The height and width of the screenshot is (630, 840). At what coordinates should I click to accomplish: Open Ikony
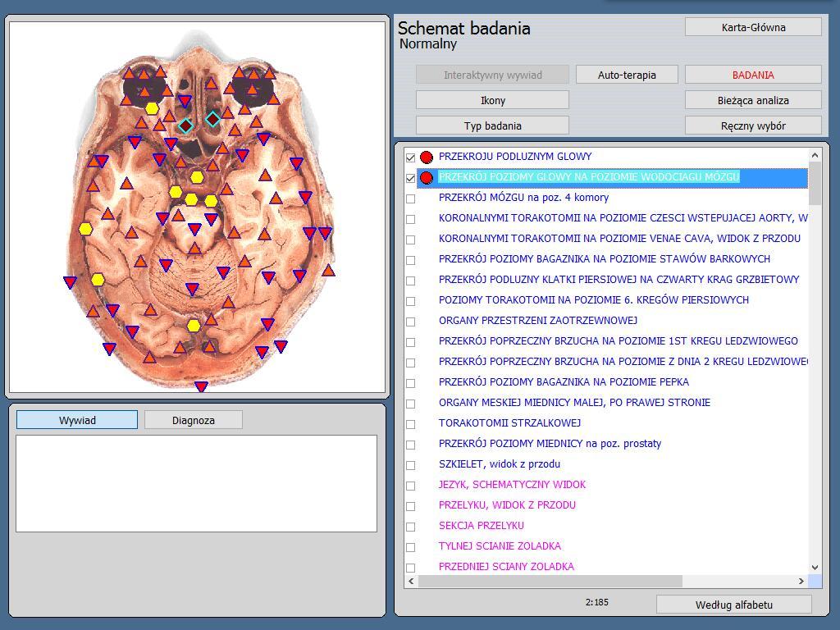tap(492, 100)
